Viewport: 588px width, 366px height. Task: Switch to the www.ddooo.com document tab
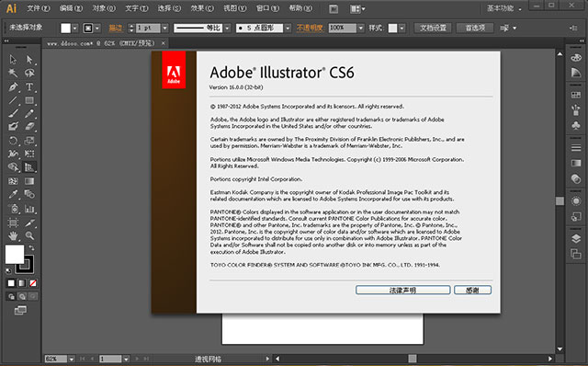[101, 43]
